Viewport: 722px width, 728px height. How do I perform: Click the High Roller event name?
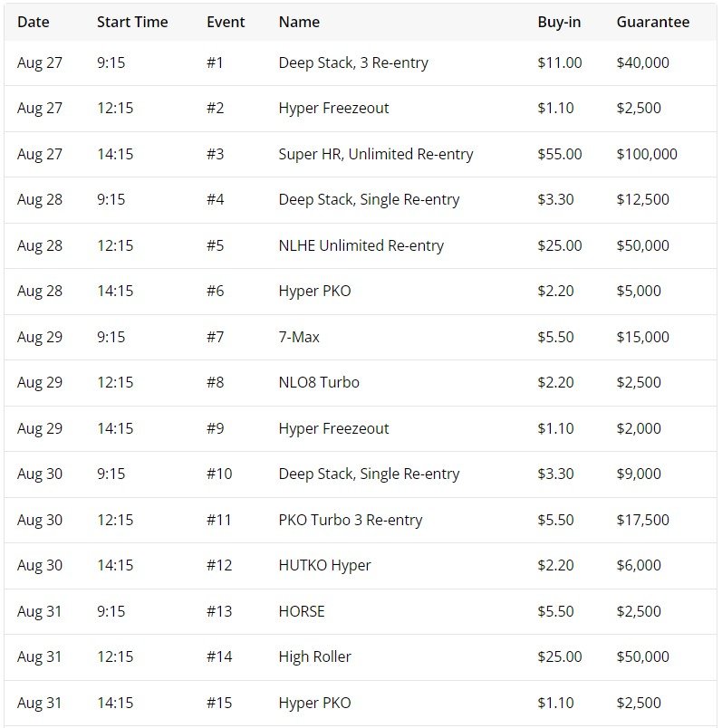pos(314,656)
